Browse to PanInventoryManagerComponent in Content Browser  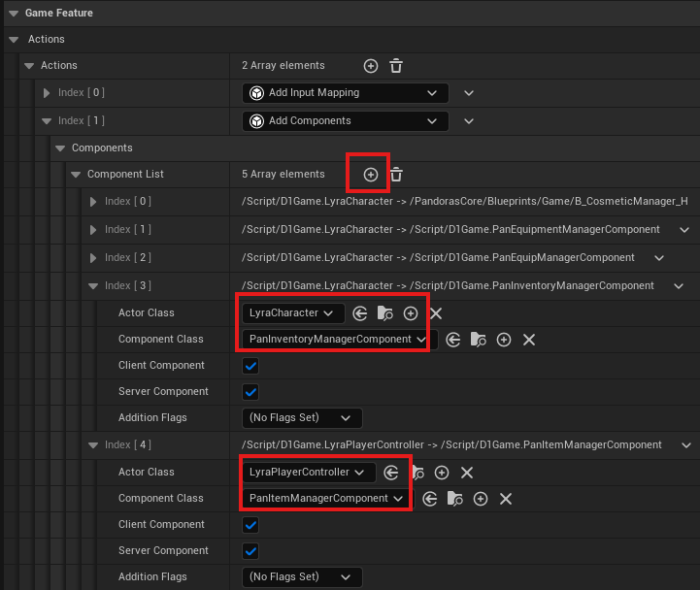(x=478, y=340)
